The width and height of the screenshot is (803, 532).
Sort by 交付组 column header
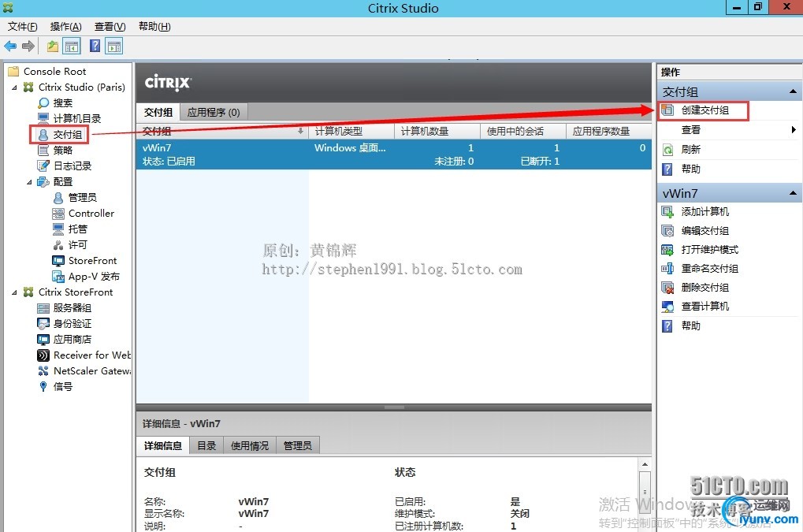click(x=222, y=132)
